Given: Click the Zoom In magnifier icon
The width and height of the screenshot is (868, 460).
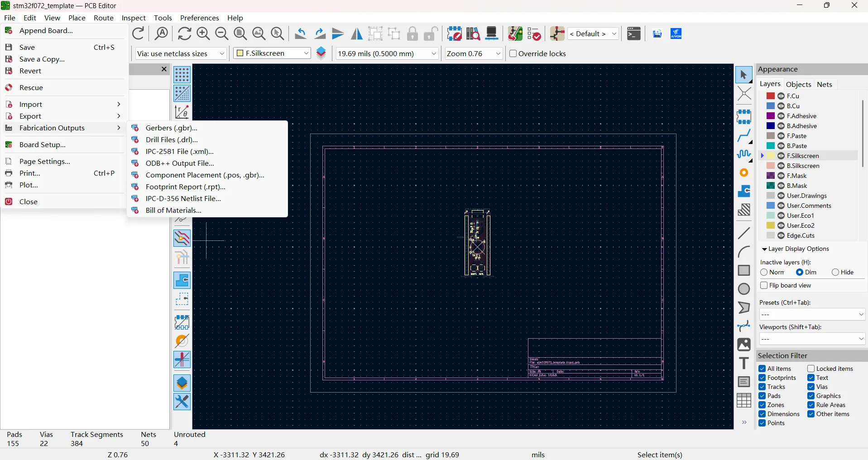Looking at the screenshot, I should point(203,34).
